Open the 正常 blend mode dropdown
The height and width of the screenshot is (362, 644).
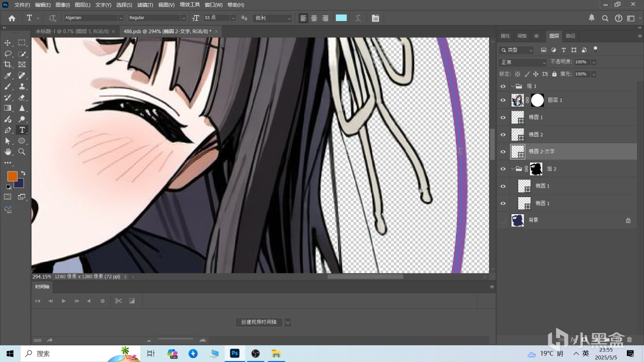(522, 62)
